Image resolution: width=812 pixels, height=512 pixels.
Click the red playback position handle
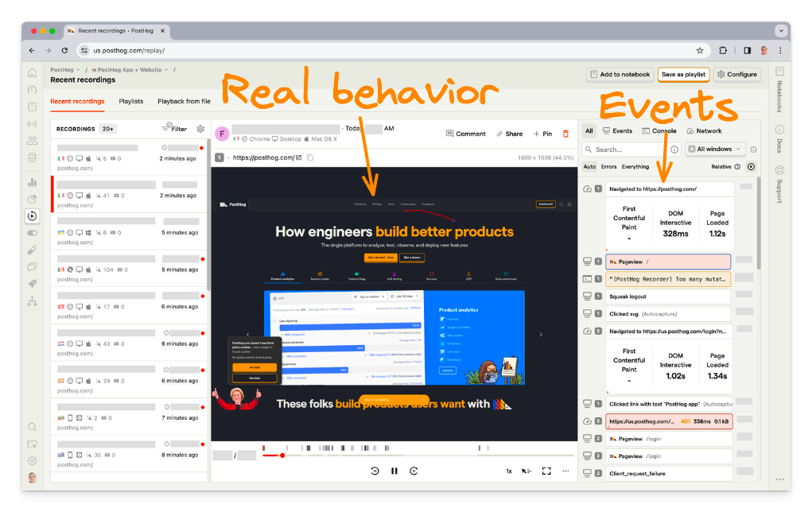coord(282,456)
